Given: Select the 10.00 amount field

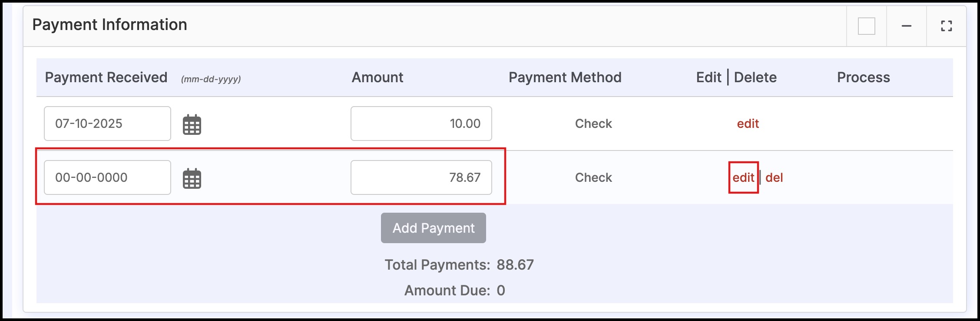Looking at the screenshot, I should pyautogui.click(x=421, y=124).
